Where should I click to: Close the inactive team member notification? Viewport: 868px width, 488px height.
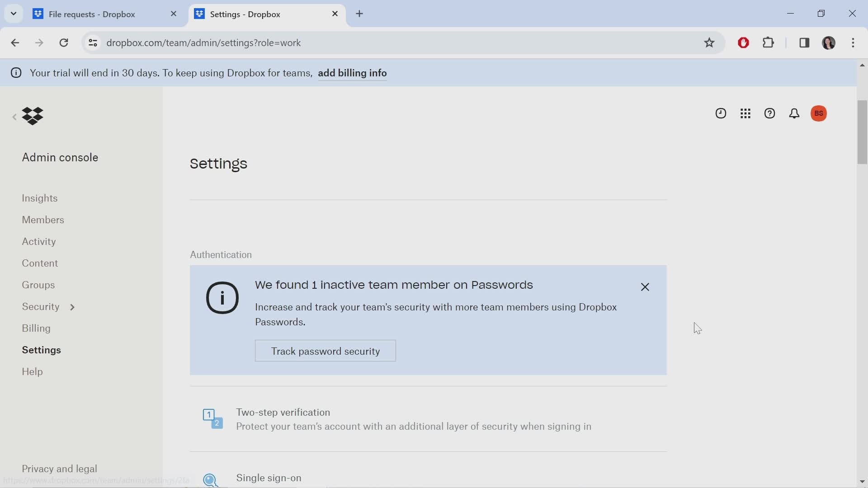pos(645,287)
